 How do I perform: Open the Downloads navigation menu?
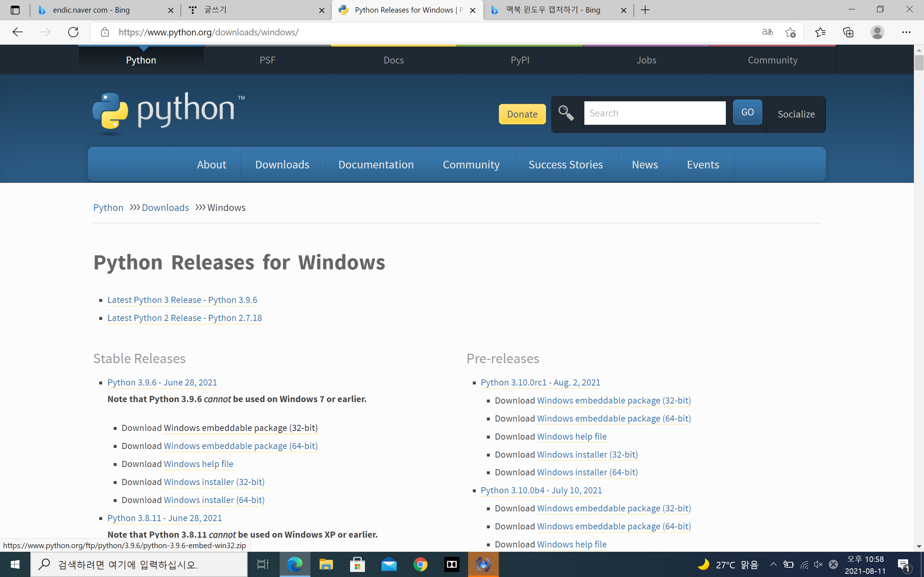point(282,164)
